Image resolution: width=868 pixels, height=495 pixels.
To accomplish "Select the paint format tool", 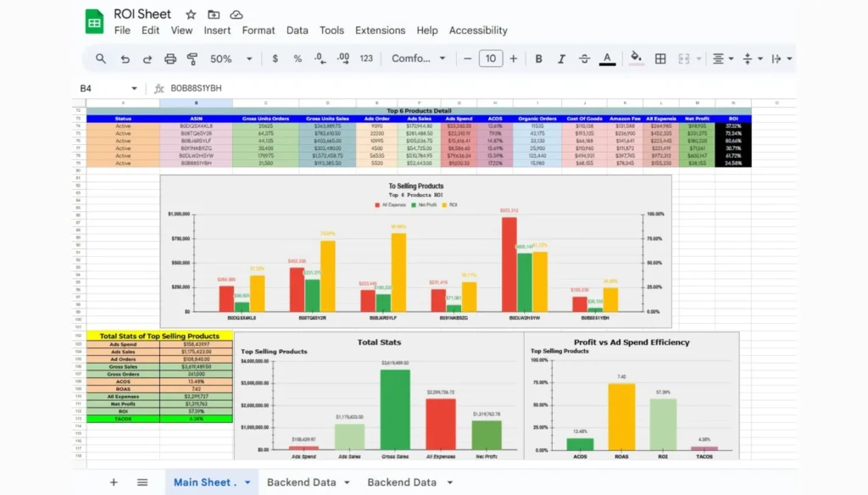I will [192, 59].
